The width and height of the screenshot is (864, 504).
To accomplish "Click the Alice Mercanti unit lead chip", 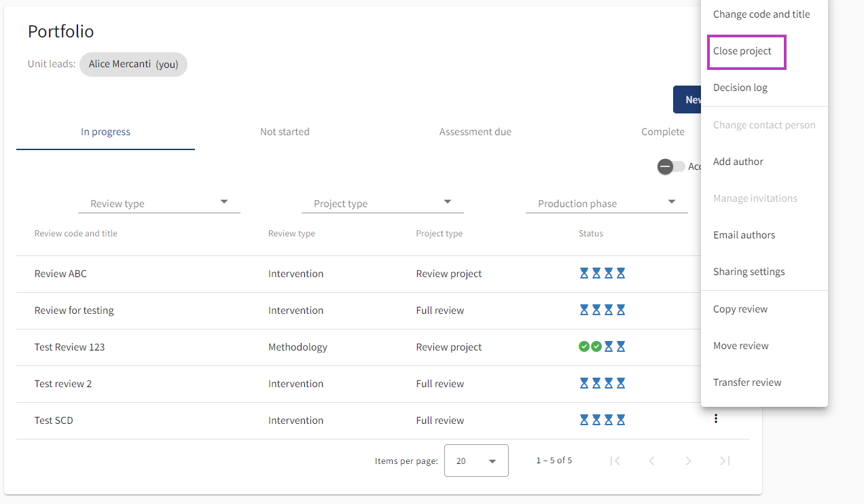I will (133, 65).
